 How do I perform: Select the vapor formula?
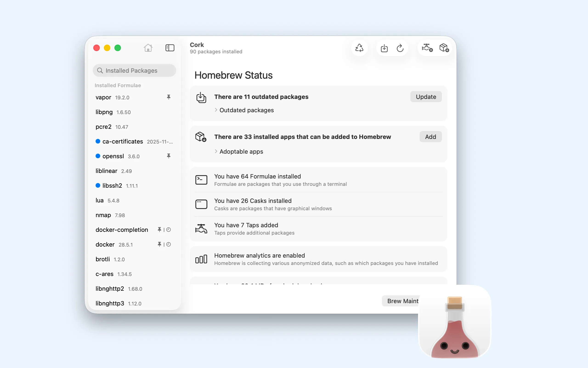(134, 97)
